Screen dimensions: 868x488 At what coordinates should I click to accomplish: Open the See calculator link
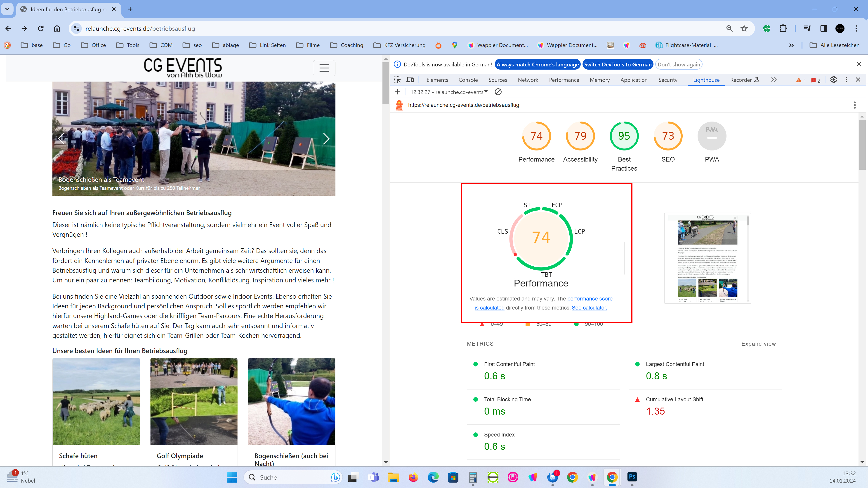[x=589, y=307]
